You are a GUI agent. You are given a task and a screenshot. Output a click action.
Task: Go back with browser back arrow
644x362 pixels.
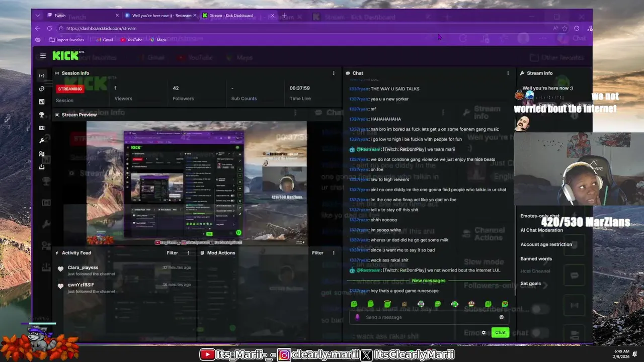click(38, 28)
